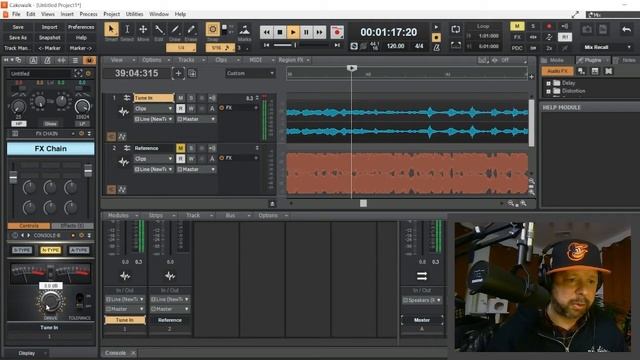Arm the transport Record button
The image size is (640, 360).
click(x=337, y=32)
